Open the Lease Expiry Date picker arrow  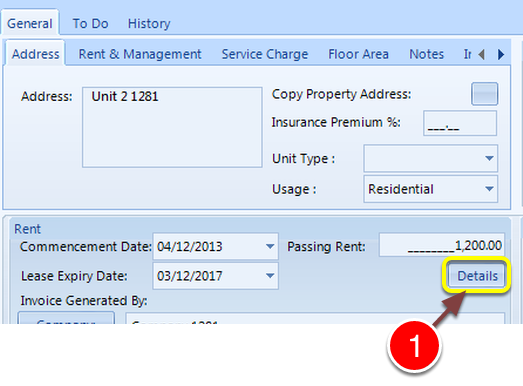[270, 276]
